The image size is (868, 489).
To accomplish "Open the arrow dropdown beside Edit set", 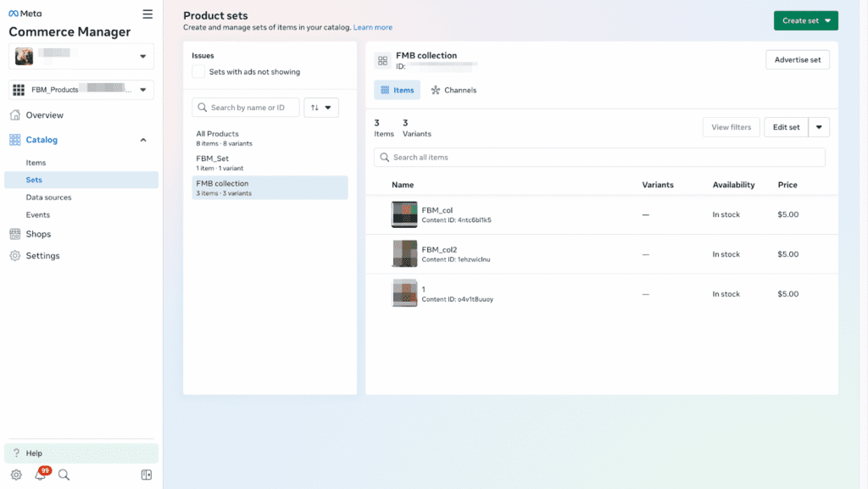I will pos(819,127).
